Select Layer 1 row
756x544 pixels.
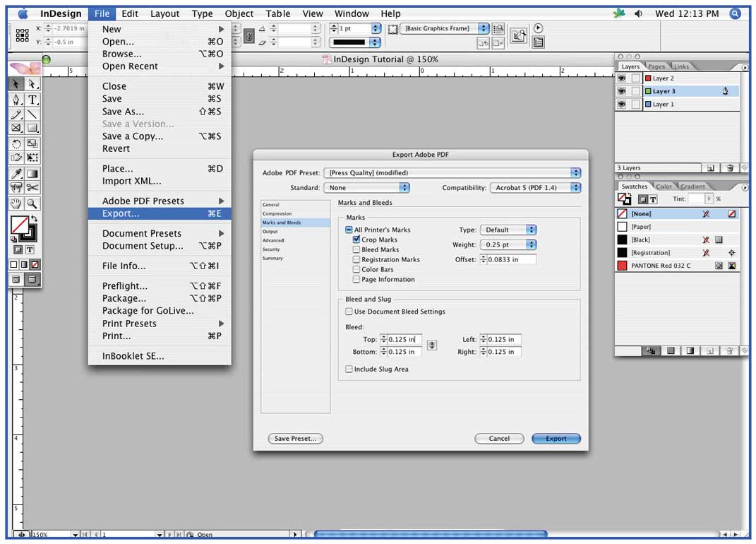pos(678,105)
